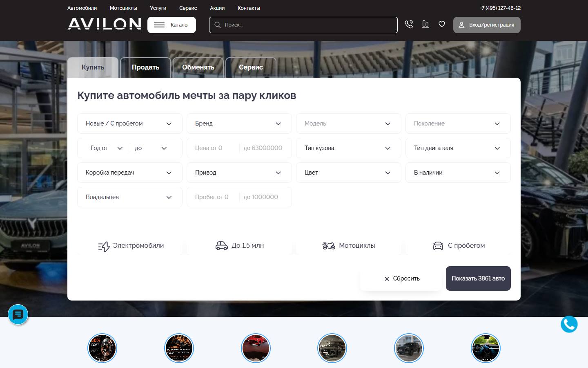Switch to the Купить tab
This screenshot has width=588, height=368.
(93, 67)
